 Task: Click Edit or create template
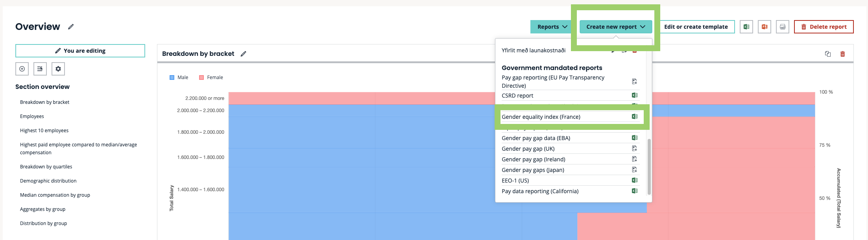(x=696, y=27)
